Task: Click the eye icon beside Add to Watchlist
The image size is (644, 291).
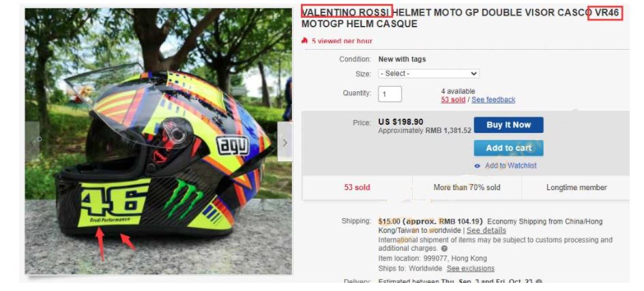Action: (477, 166)
